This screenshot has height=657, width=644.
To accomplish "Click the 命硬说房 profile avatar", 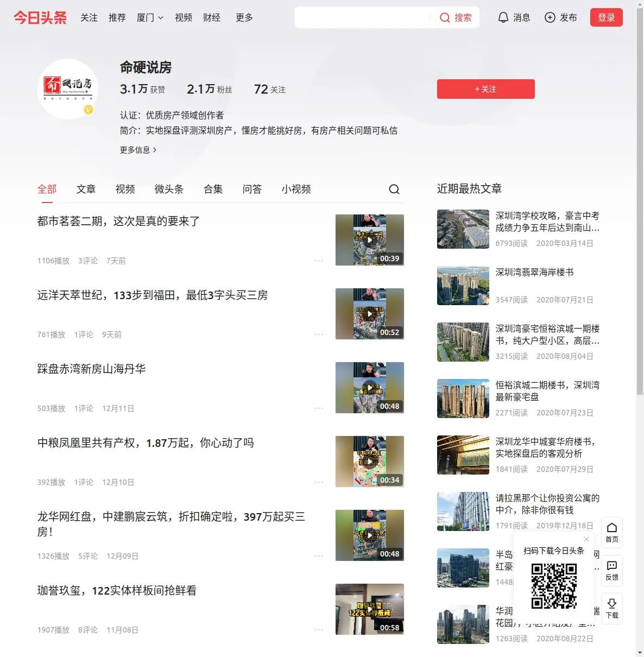I will pyautogui.click(x=68, y=89).
